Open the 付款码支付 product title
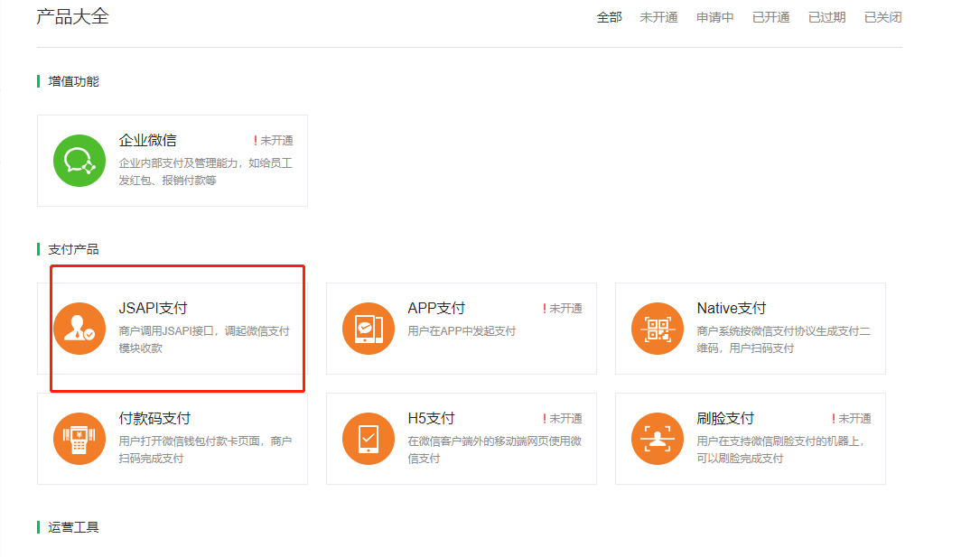Image resolution: width=980 pixels, height=557 pixels. [x=154, y=418]
